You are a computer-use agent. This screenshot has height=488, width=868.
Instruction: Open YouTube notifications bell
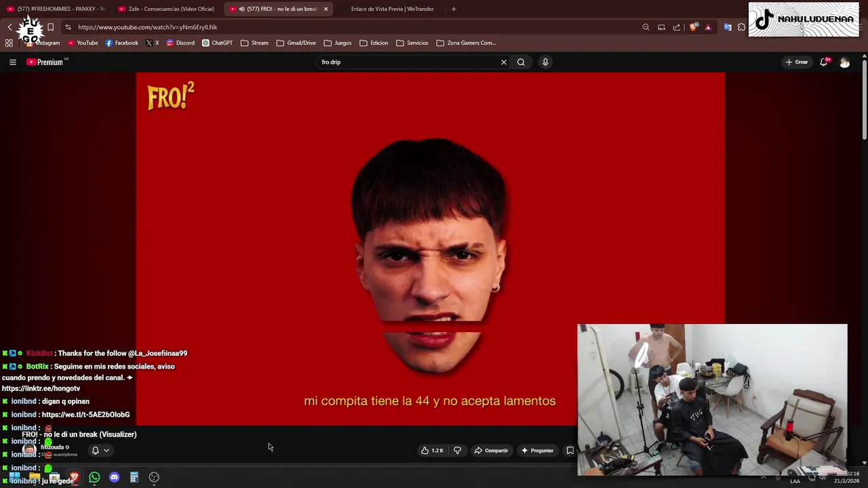click(x=824, y=62)
